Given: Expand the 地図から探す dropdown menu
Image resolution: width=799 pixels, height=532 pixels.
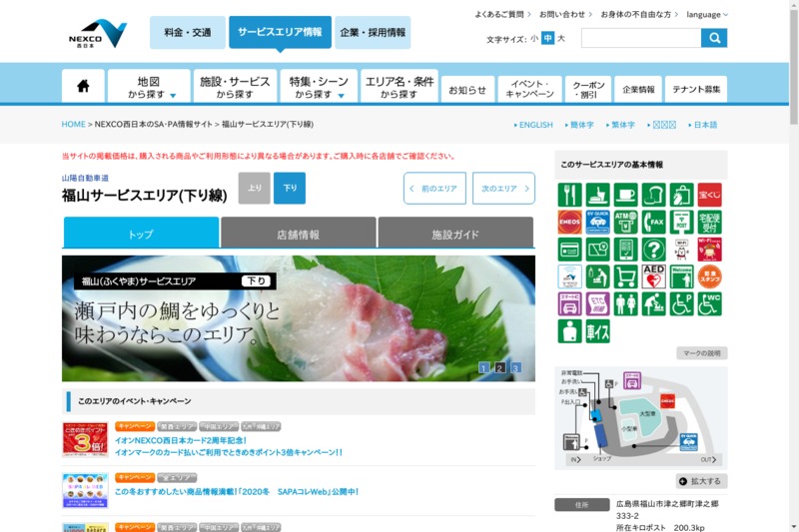Looking at the screenshot, I should (x=149, y=87).
